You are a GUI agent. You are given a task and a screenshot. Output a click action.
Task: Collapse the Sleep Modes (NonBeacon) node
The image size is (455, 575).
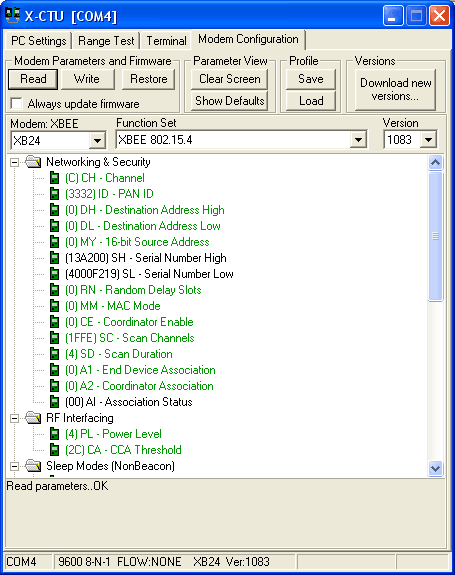pos(14,466)
